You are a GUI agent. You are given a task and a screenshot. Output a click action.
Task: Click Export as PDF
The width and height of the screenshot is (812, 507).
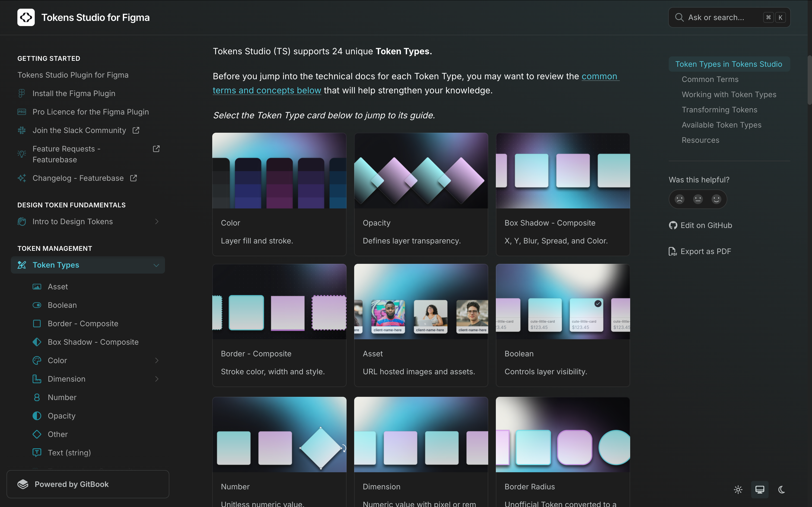coord(700,252)
